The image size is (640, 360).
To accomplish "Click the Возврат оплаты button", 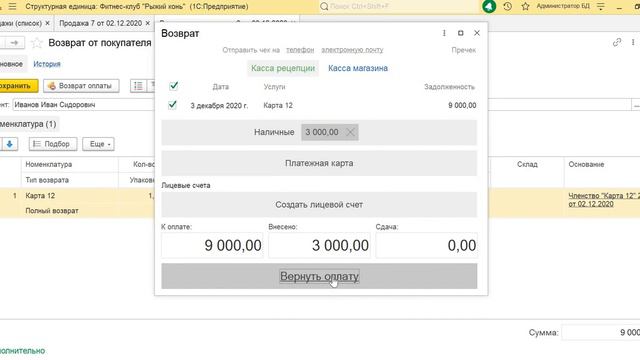I will (81, 86).
